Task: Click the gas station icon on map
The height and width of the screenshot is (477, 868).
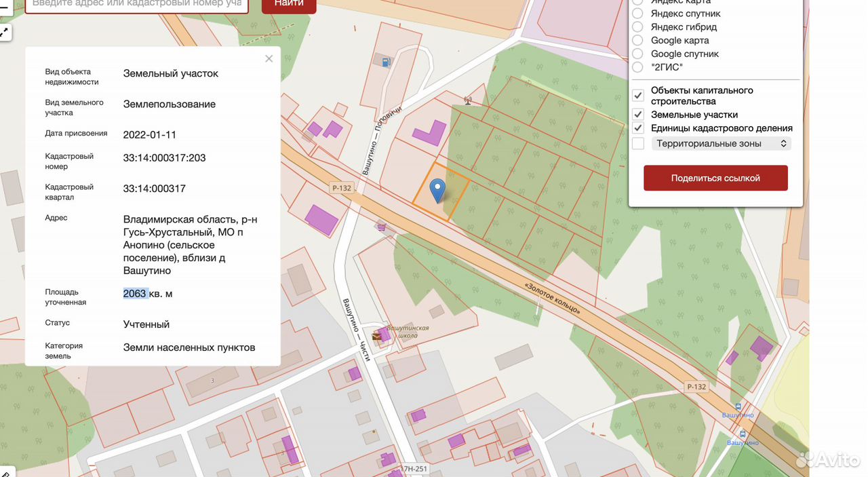Action: click(x=386, y=62)
